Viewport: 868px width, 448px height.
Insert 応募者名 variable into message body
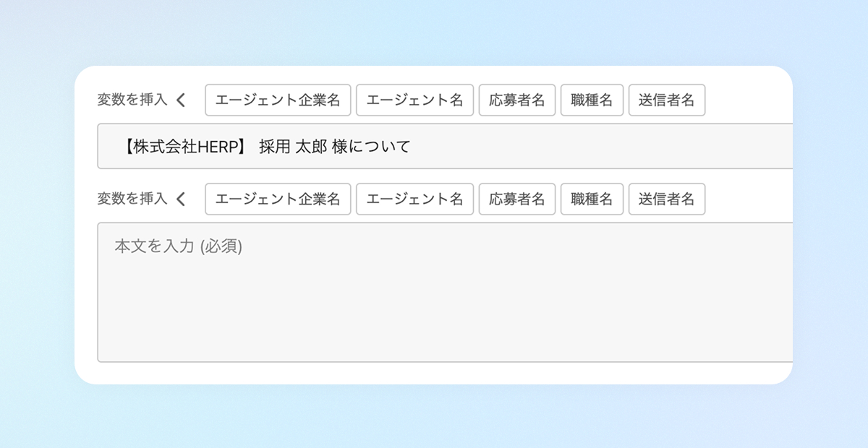click(x=517, y=199)
